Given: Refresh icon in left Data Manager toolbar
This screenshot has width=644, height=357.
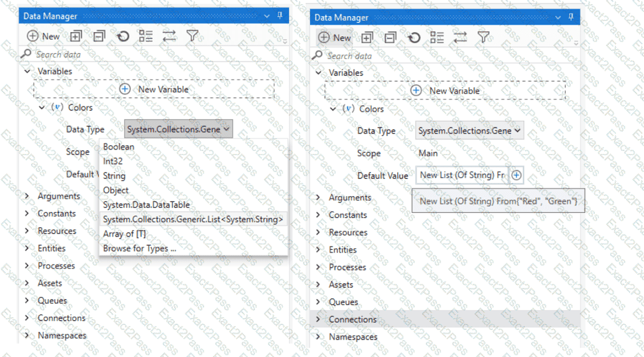Looking at the screenshot, I should (x=122, y=36).
